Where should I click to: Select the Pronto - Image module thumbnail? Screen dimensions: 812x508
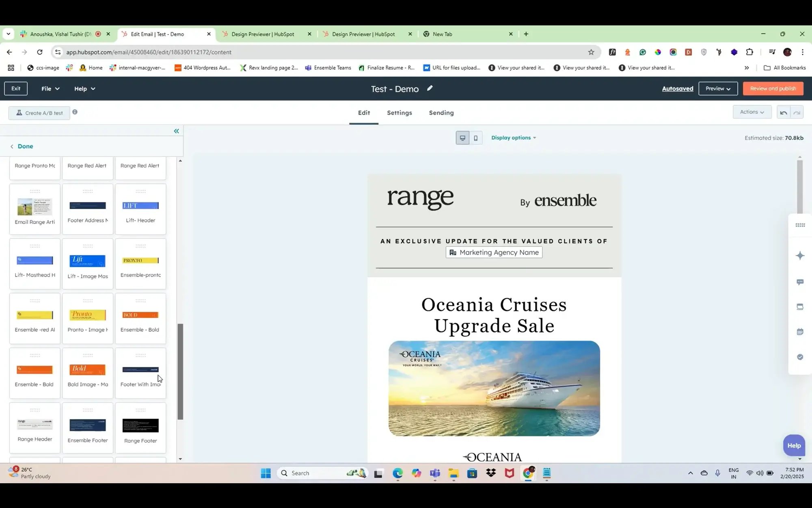[88, 319]
